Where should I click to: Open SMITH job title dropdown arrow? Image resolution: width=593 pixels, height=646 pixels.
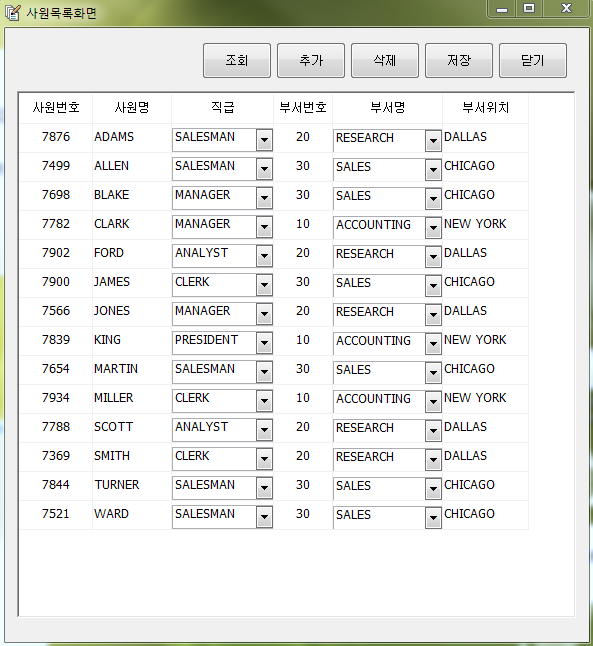[x=264, y=459]
